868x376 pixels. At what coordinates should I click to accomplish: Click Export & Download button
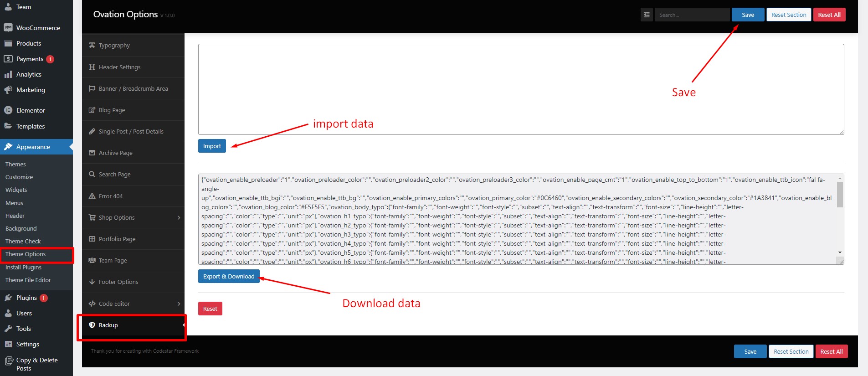tap(229, 276)
